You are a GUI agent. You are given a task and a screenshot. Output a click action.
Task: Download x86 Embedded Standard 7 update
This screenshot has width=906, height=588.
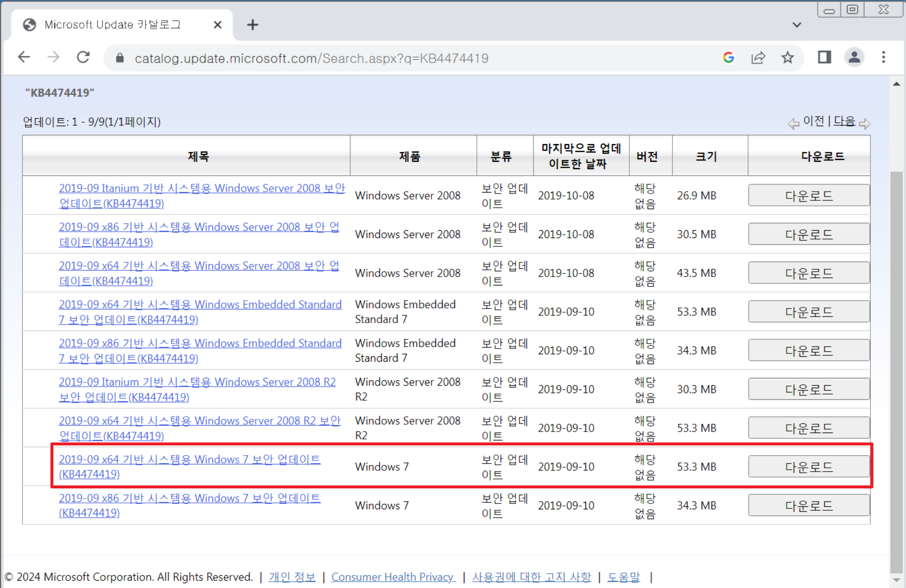tap(809, 350)
